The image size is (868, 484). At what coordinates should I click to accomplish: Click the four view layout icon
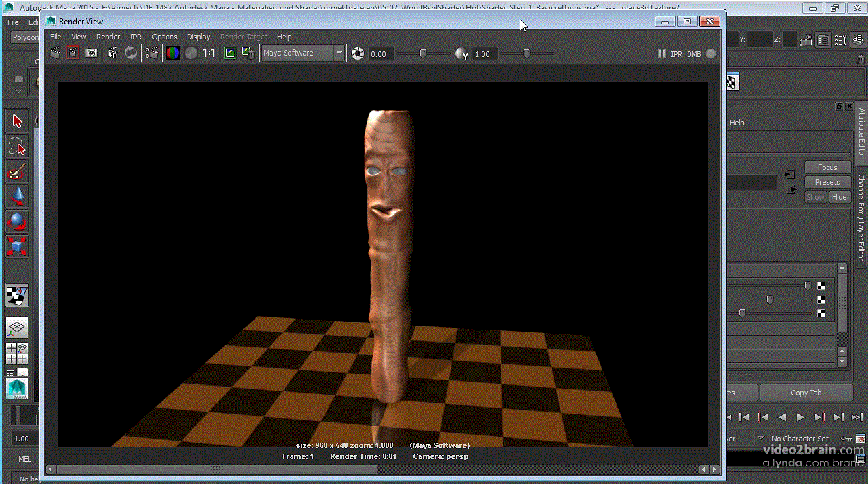18,353
